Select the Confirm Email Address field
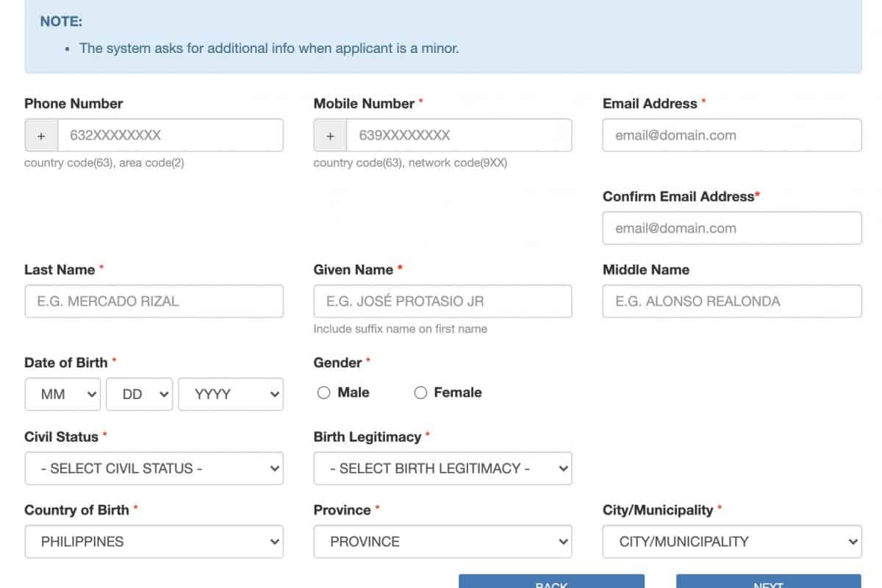The width and height of the screenshot is (882, 588). [x=731, y=229]
